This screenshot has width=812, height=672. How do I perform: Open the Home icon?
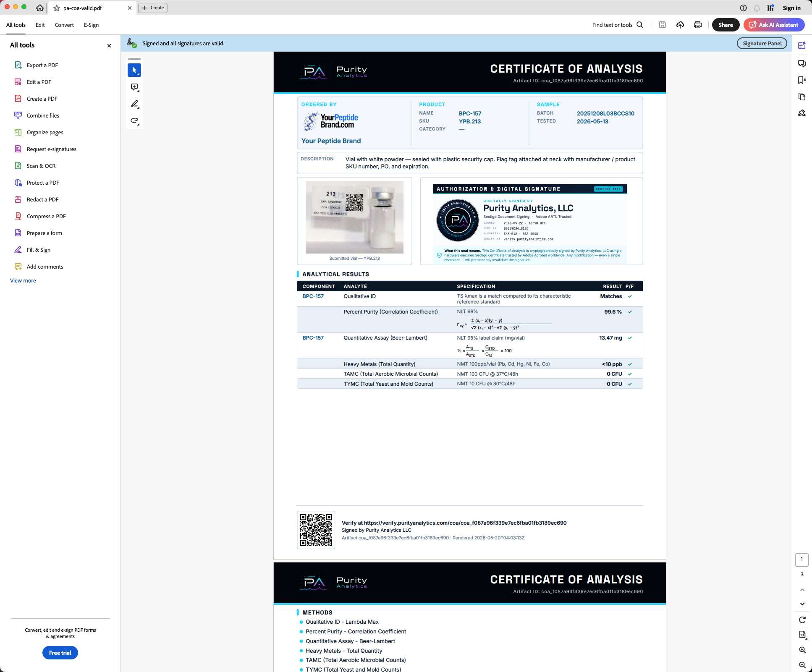(40, 8)
